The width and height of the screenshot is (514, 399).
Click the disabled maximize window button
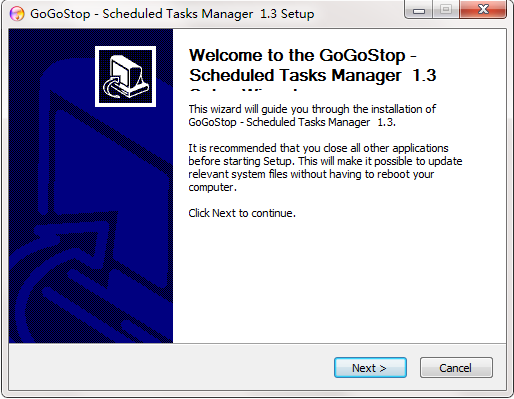446,10
